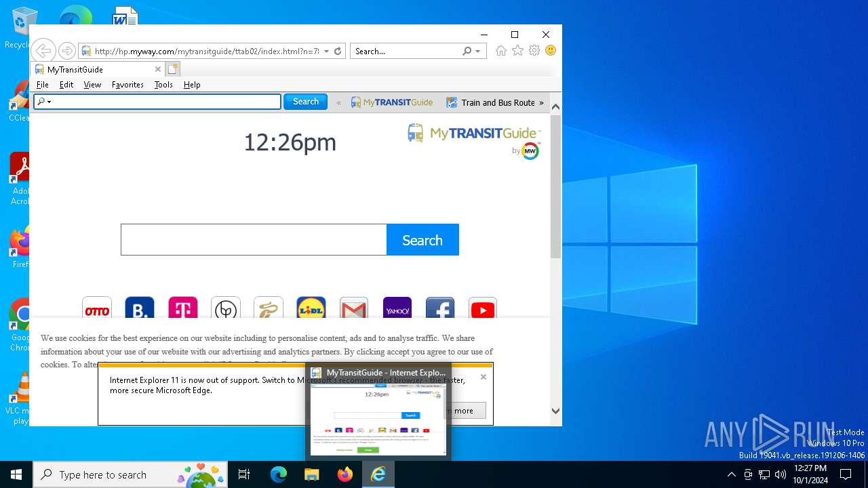
Task: Close the MyTransitGuide tab
Action: [x=158, y=69]
